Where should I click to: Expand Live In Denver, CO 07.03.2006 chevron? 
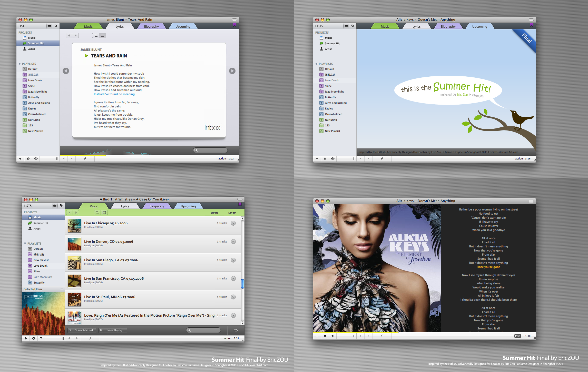[x=233, y=242]
